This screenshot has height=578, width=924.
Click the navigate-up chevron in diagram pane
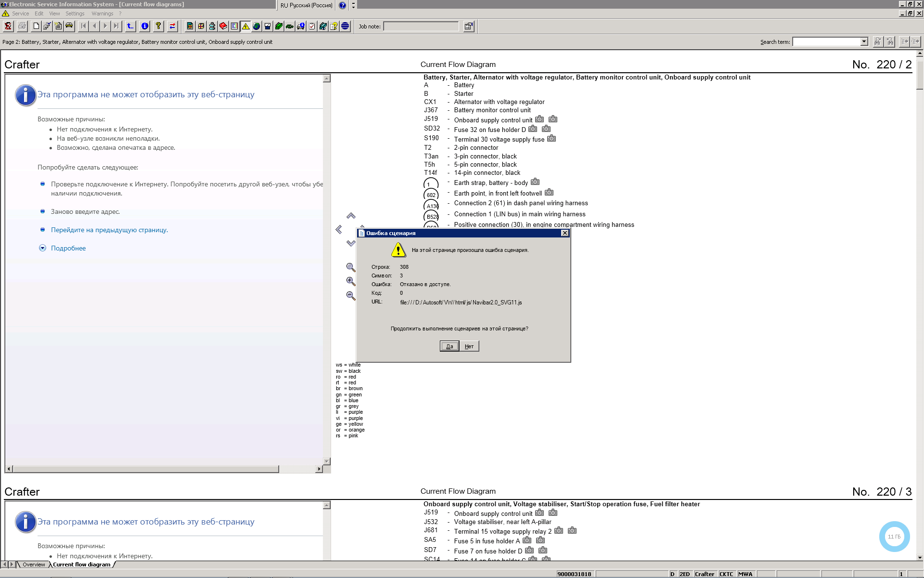pyautogui.click(x=351, y=216)
